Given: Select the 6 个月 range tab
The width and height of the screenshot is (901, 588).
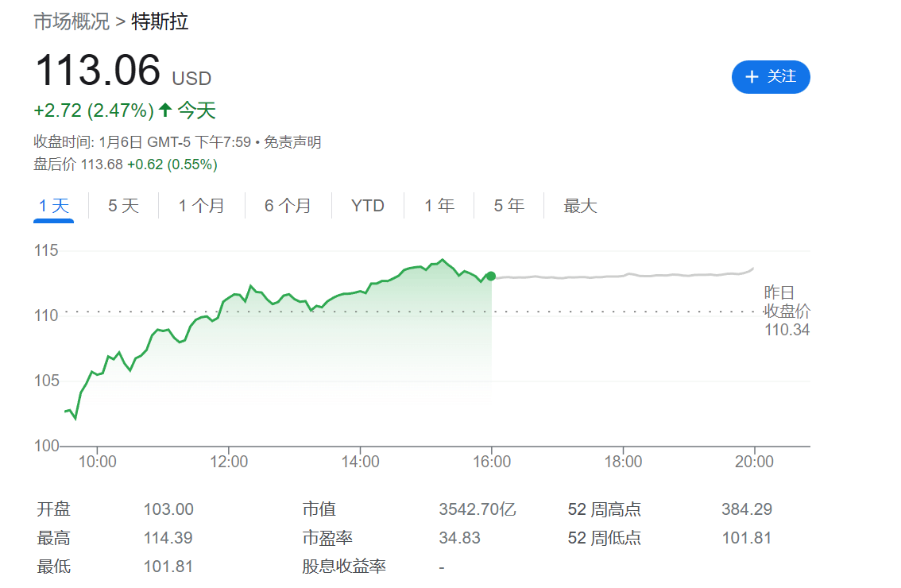Looking at the screenshot, I should click(288, 206).
